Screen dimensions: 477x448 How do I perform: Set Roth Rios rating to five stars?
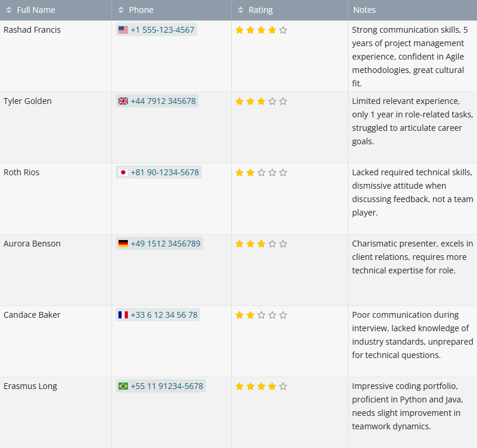point(283,172)
